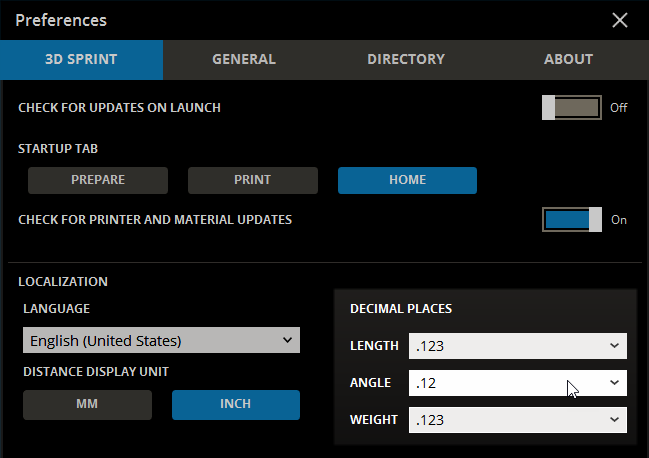Image resolution: width=649 pixels, height=458 pixels.
Task: Click the 'CHECK FOR UPDATES ON LAUNCH' label
Action: [x=120, y=108]
